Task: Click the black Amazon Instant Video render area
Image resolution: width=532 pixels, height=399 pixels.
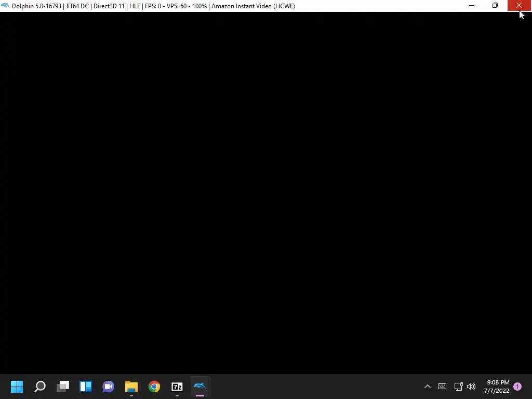Action: [266, 193]
